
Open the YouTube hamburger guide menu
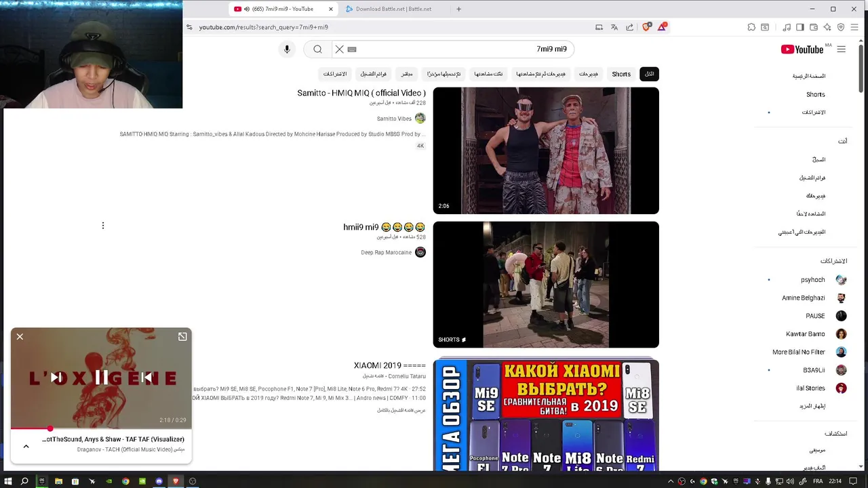(841, 49)
